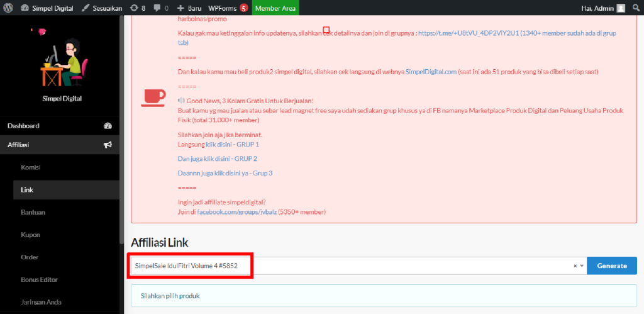Click the sidebar vertical scrollbar
This screenshot has width=644, height=314.
pyautogui.click(x=121, y=130)
